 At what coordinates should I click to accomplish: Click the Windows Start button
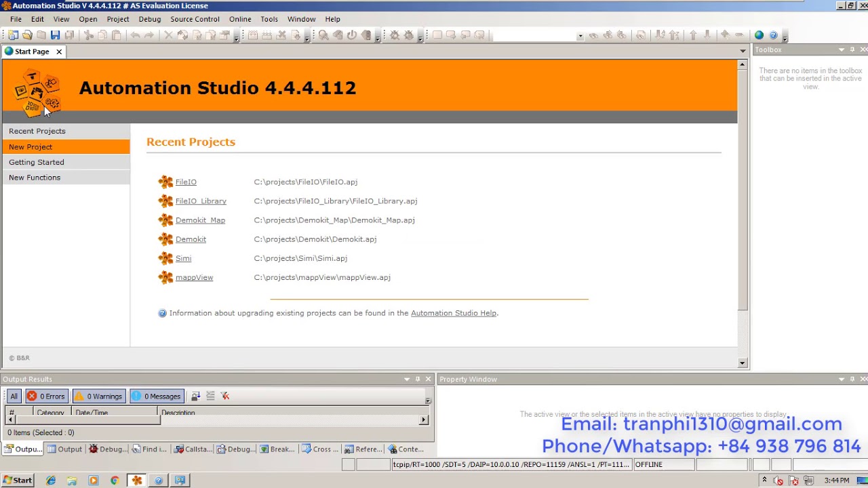pyautogui.click(x=17, y=481)
